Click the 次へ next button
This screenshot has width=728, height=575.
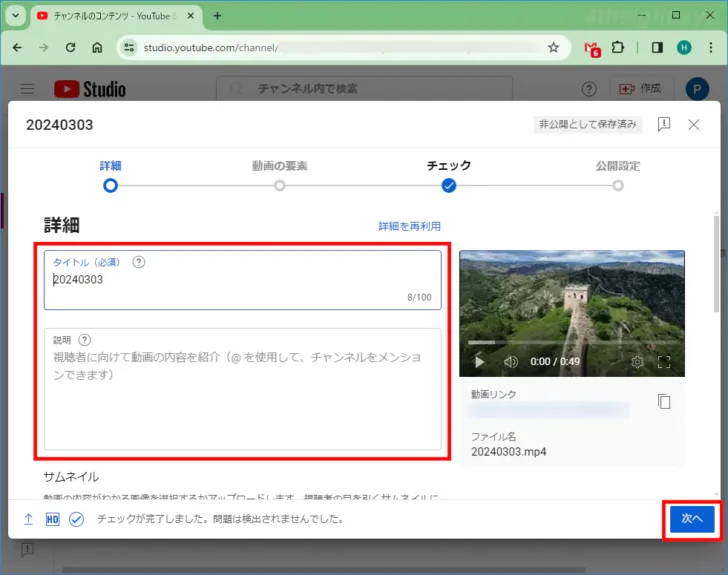click(692, 519)
